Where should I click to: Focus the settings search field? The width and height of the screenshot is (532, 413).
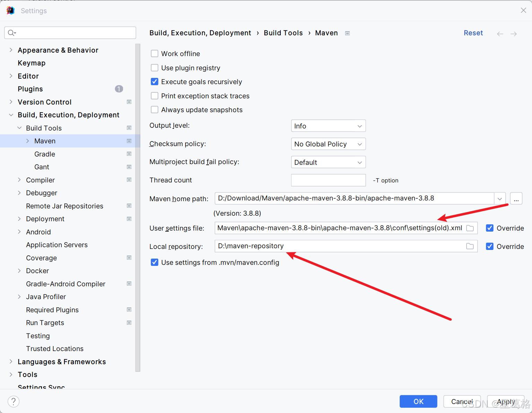pos(70,33)
